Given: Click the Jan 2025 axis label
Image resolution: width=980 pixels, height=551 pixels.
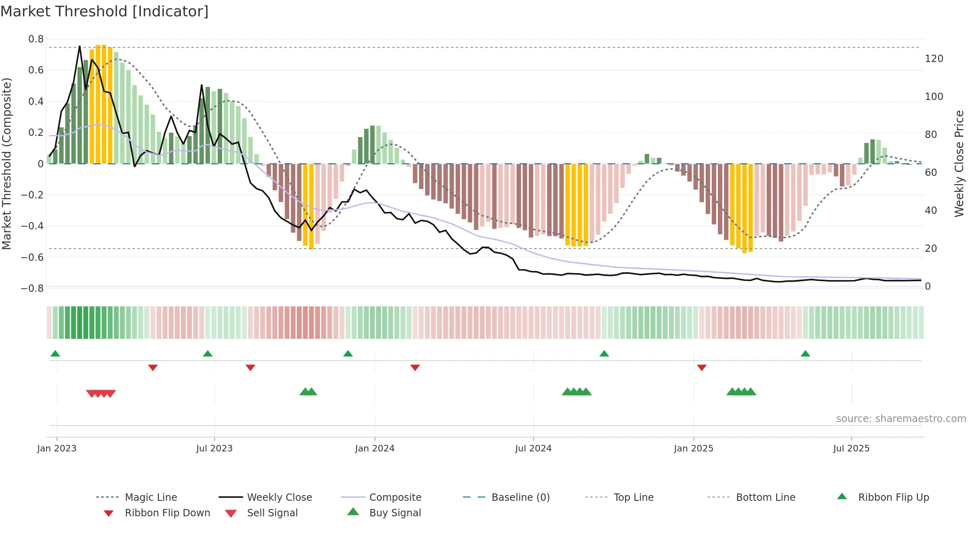Looking at the screenshot, I should click(x=693, y=448).
